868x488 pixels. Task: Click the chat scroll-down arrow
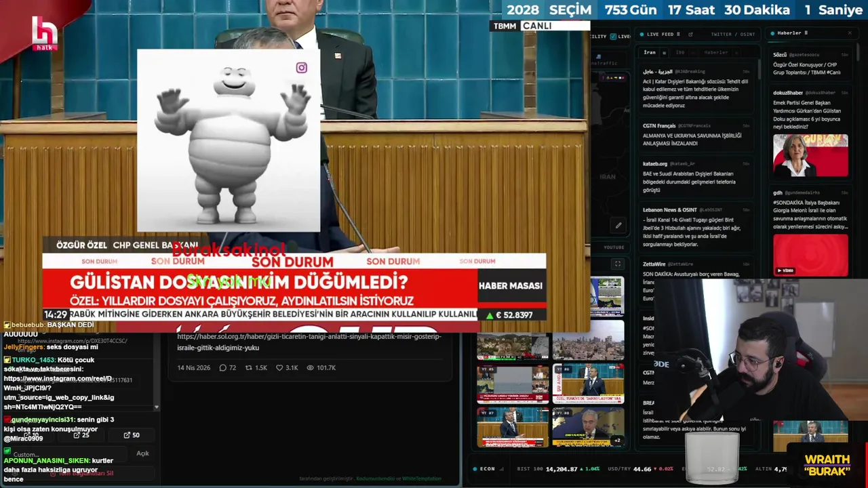pyautogui.click(x=157, y=407)
